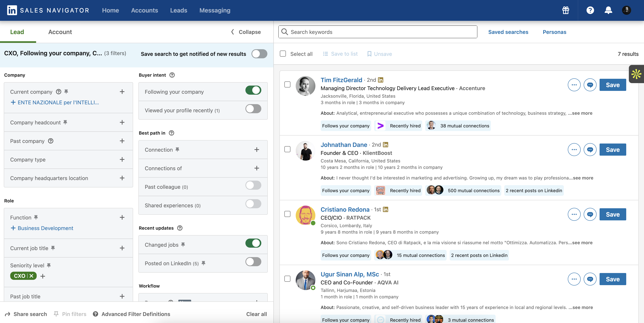Enable Shared experiences toggle
Screen dimensions: 644x323
253,204
